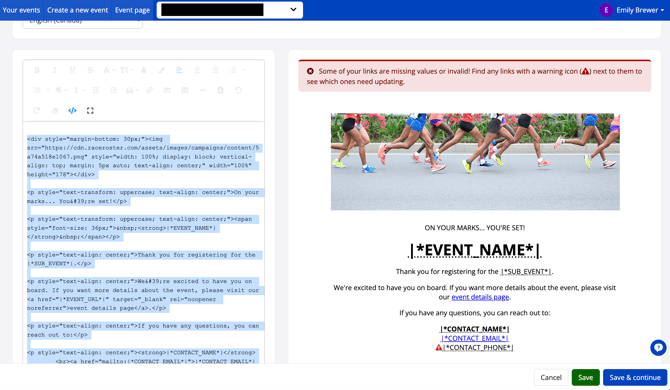Click the |*CONTACT_NAME*| placeholder in preview
The width and height of the screenshot is (670, 390).
pyautogui.click(x=475, y=329)
